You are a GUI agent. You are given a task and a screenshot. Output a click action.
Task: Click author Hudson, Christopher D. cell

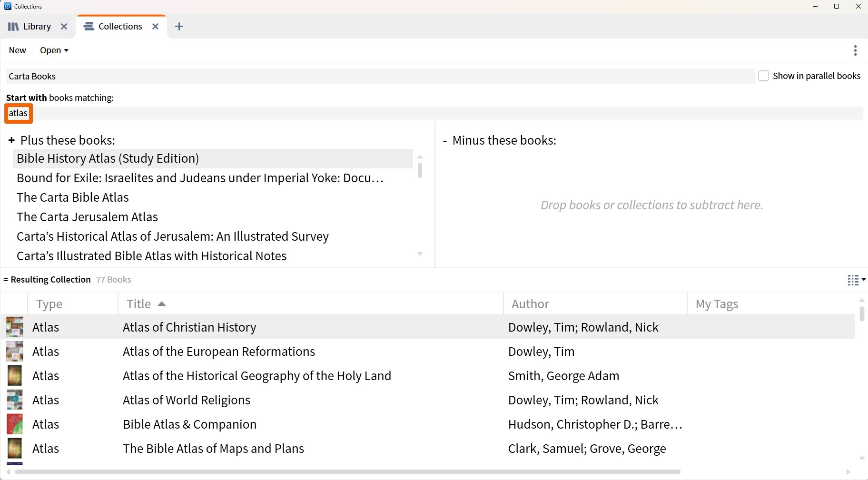pos(595,424)
